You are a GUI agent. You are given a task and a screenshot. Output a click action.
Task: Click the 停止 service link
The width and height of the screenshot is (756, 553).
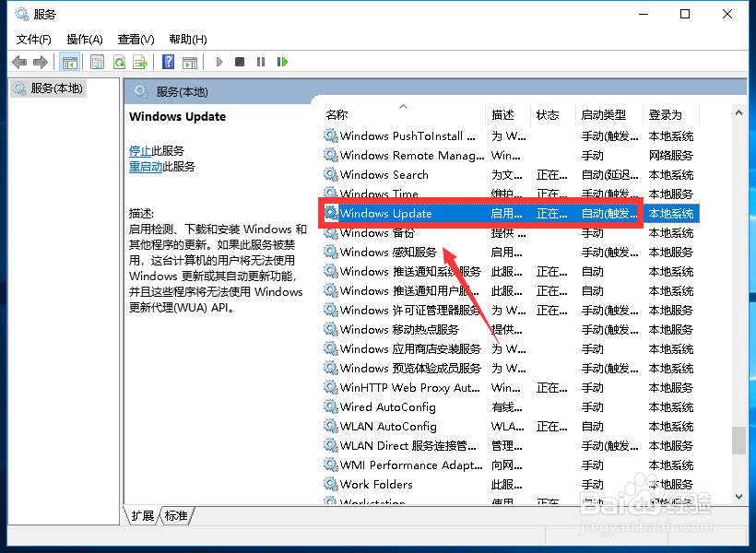[140, 151]
